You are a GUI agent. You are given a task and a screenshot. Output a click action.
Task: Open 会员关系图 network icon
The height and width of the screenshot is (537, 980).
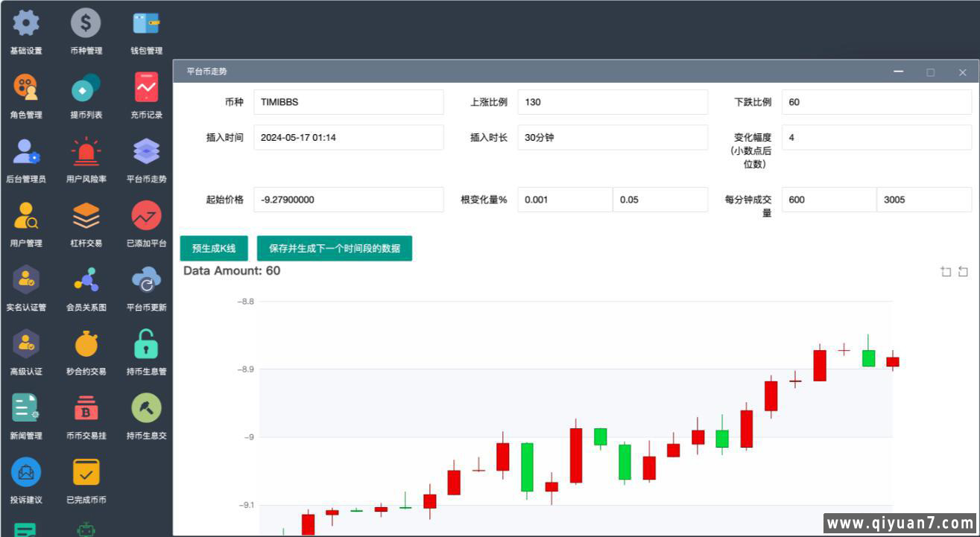pos(86,280)
